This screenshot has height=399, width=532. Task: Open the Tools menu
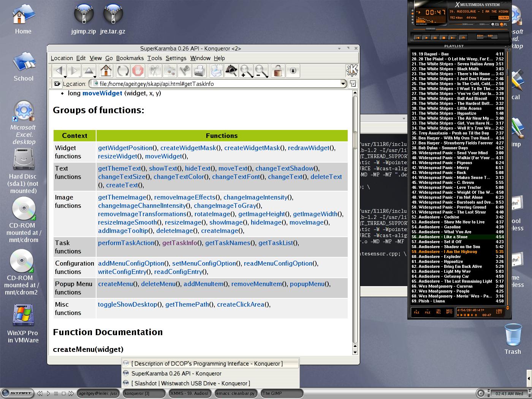click(155, 58)
